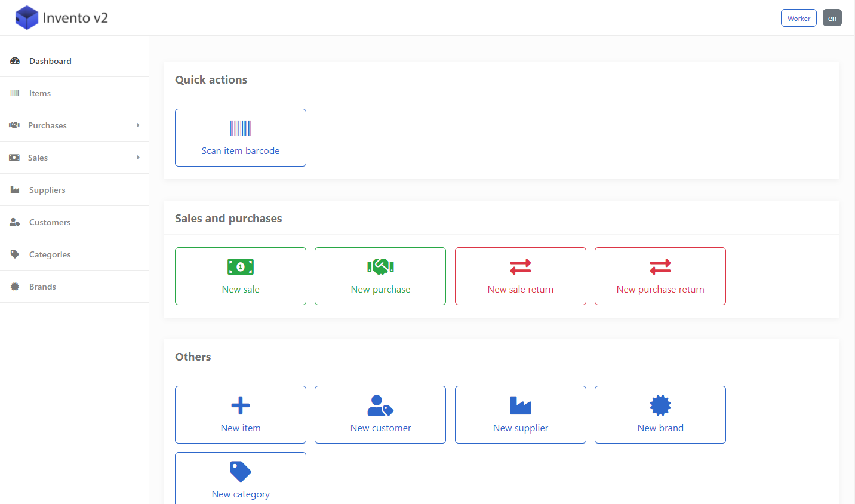Click the barcode icon for Scan item barcode
The image size is (855, 504).
(x=241, y=128)
